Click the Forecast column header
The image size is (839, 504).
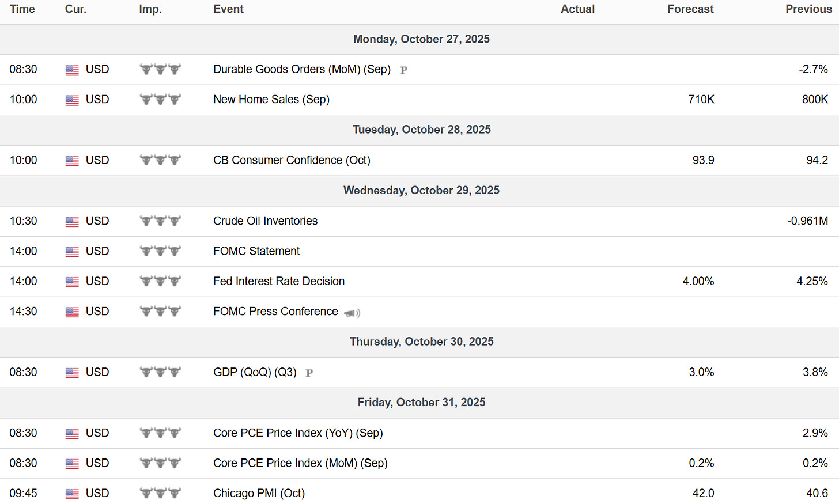(690, 9)
